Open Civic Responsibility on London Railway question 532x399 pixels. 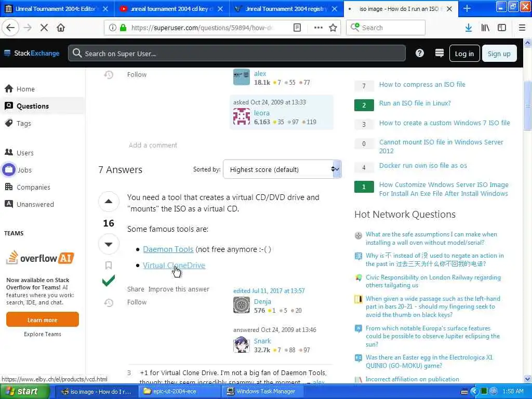coord(433,281)
